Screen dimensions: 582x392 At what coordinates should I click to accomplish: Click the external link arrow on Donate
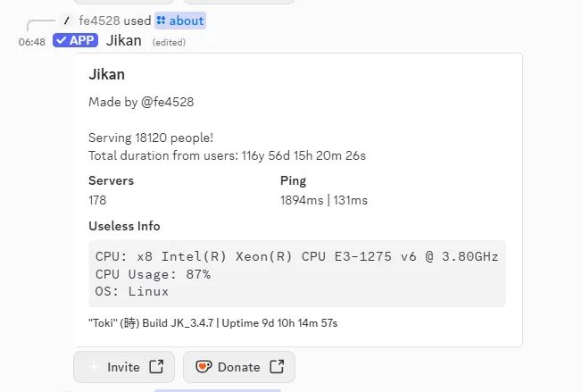[277, 366]
